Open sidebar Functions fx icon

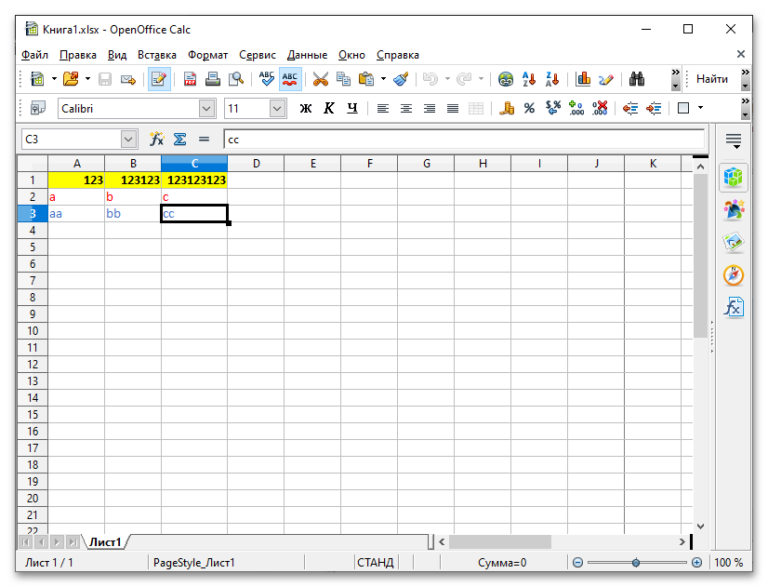pyautogui.click(x=733, y=307)
